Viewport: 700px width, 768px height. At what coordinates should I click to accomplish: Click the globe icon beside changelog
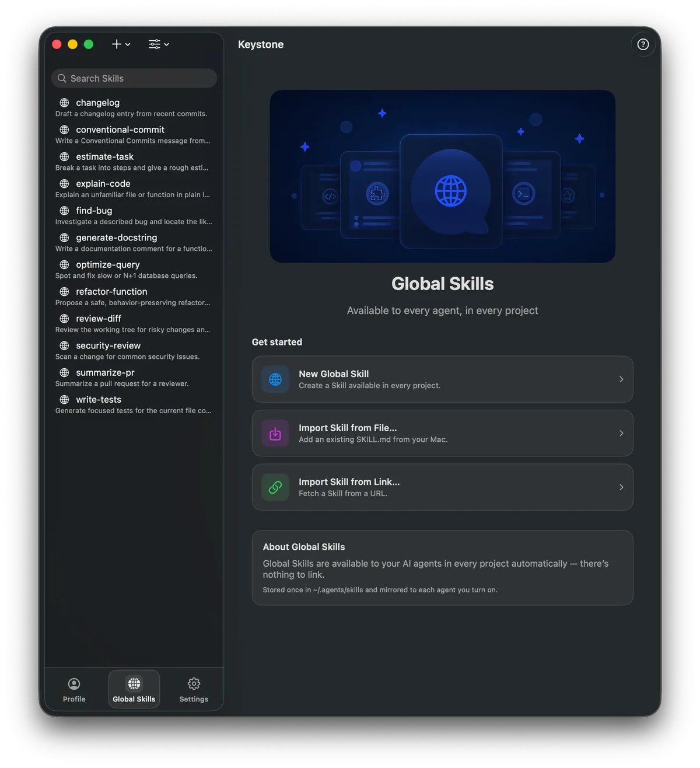coord(64,103)
